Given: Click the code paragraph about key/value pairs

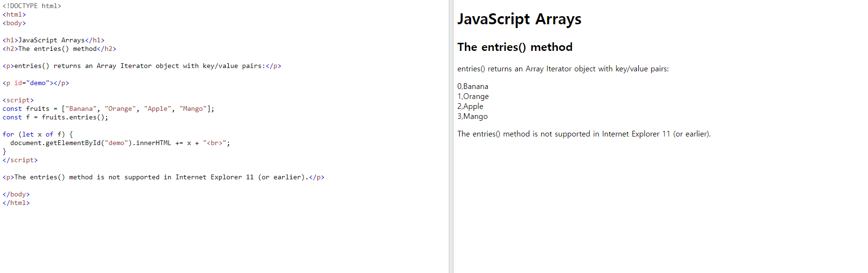Looking at the screenshot, I should pyautogui.click(x=142, y=66).
